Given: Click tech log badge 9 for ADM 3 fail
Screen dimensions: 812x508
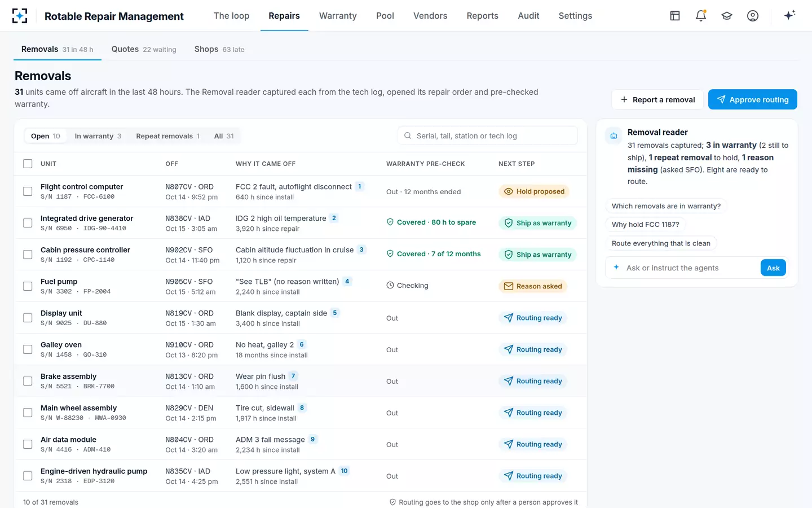Looking at the screenshot, I should (x=313, y=439).
